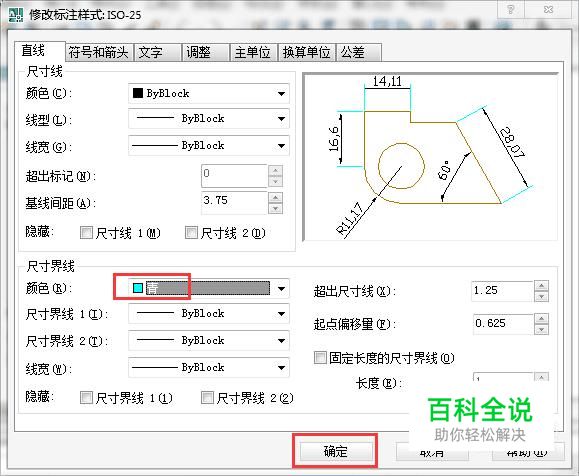This screenshot has height=476, width=579.
Task: Click the 超出标记 input field
Action: [234, 176]
